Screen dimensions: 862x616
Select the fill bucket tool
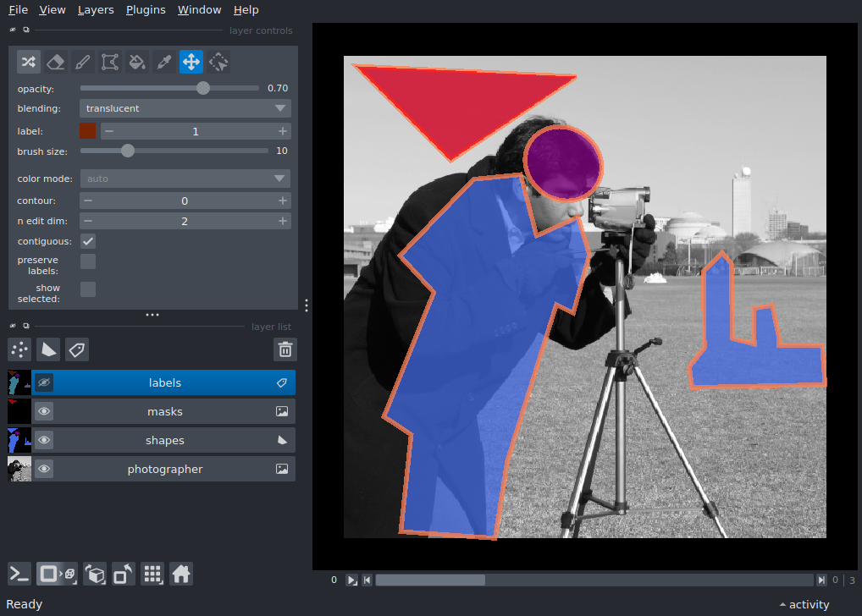(136, 61)
